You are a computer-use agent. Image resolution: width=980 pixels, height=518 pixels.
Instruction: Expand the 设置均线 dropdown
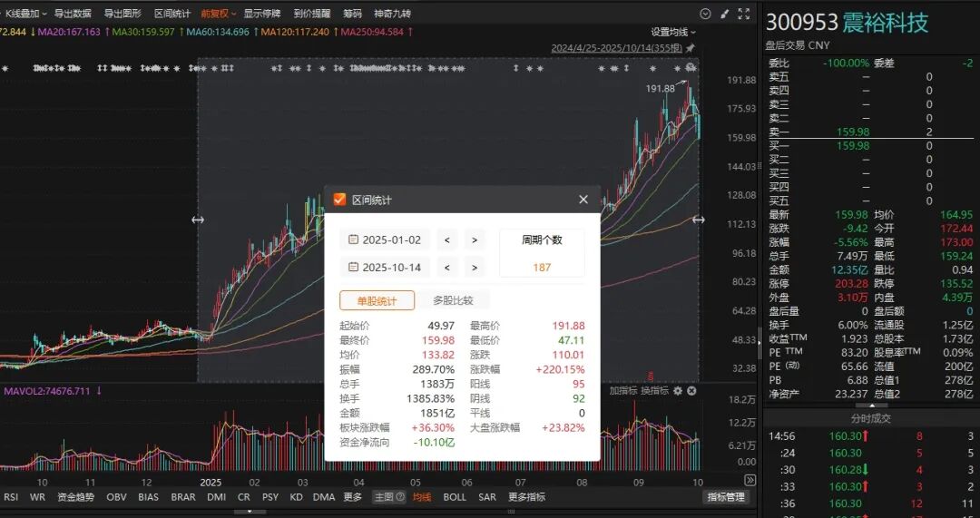(x=673, y=32)
